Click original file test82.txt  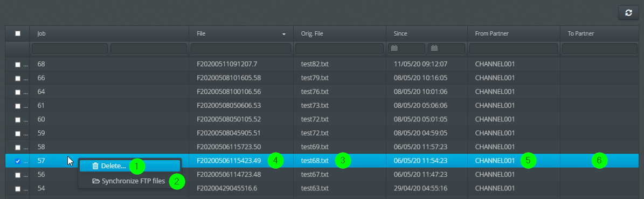pyautogui.click(x=315, y=64)
